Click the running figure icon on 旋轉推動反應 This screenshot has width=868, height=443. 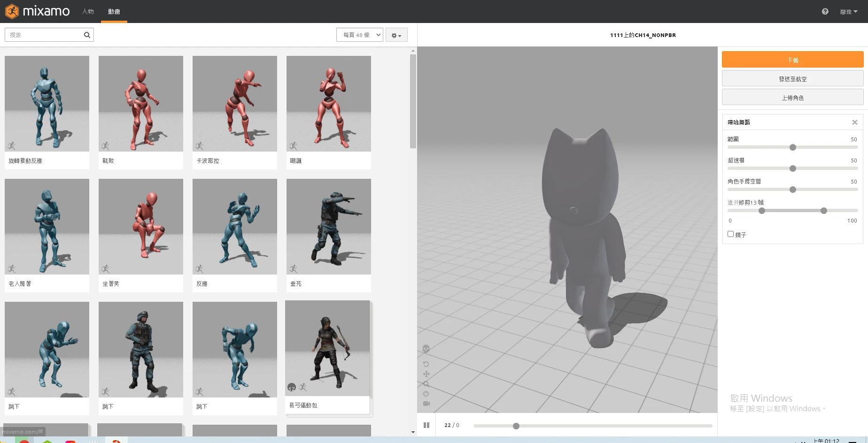[11, 146]
